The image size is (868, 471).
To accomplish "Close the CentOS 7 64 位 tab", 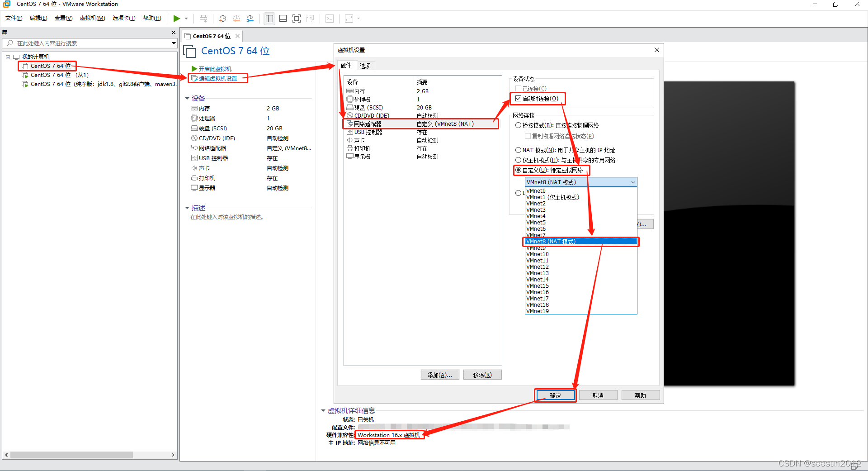I will (237, 36).
